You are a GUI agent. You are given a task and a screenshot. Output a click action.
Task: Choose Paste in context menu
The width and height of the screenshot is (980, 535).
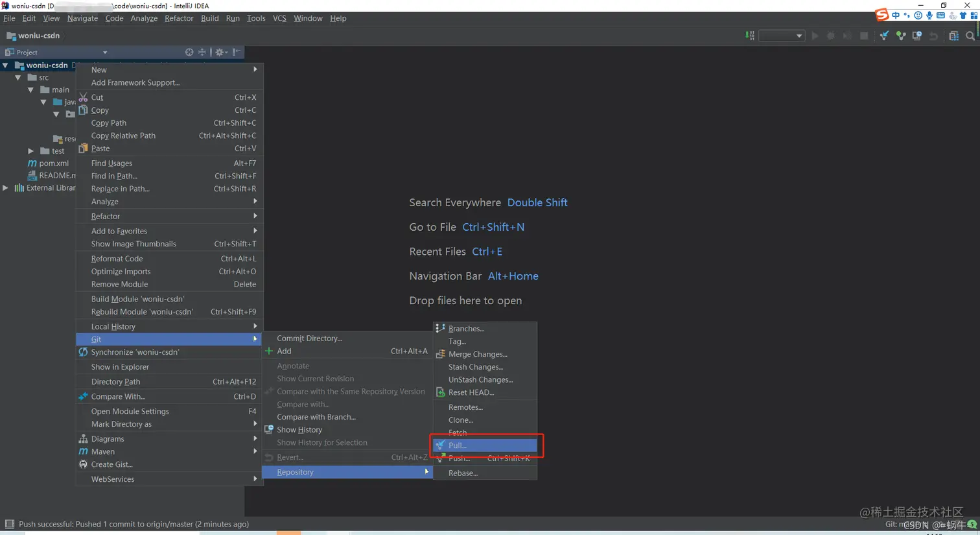[170, 149]
